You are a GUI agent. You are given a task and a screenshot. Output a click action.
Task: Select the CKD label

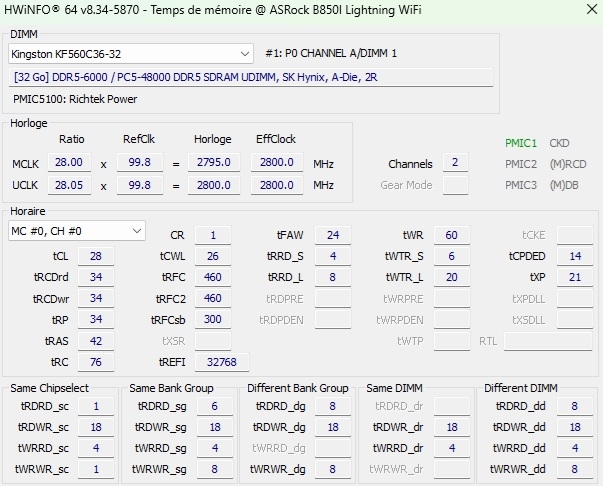(560, 143)
